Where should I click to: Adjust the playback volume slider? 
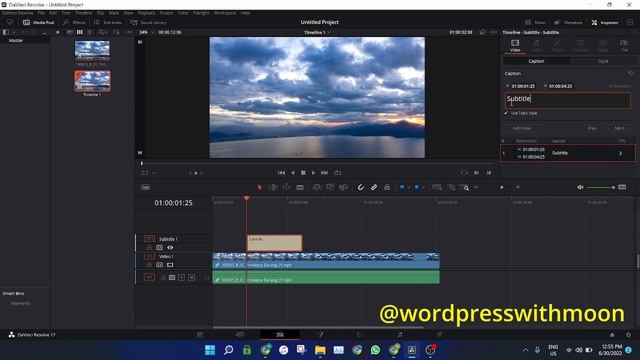(601, 187)
